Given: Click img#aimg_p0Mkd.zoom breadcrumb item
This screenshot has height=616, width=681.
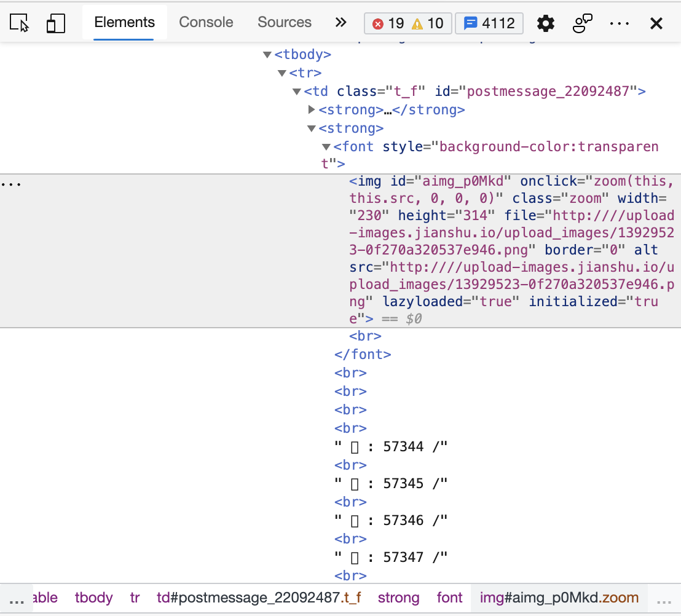Looking at the screenshot, I should pyautogui.click(x=559, y=598).
